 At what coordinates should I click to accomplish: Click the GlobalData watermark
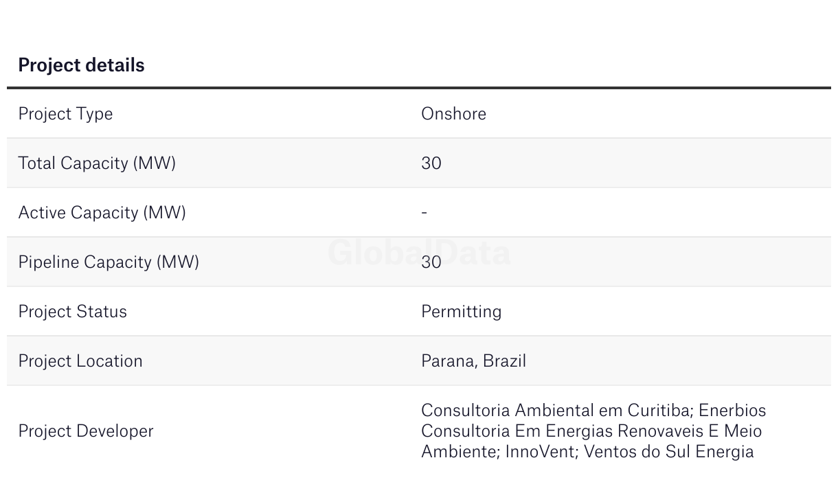[419, 253]
